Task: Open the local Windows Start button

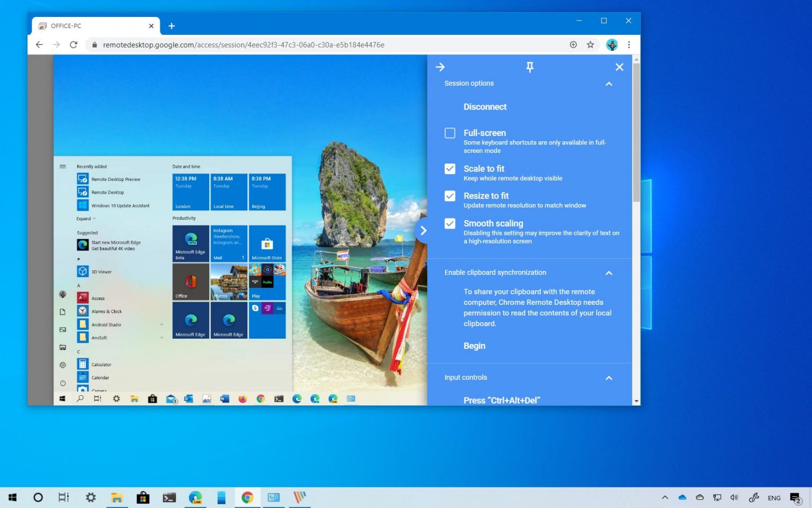Action: click(x=13, y=497)
